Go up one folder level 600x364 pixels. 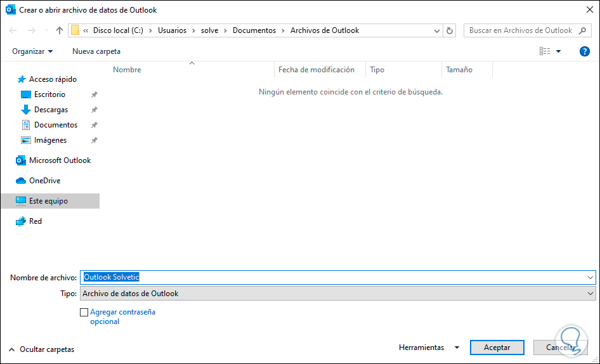(x=60, y=30)
